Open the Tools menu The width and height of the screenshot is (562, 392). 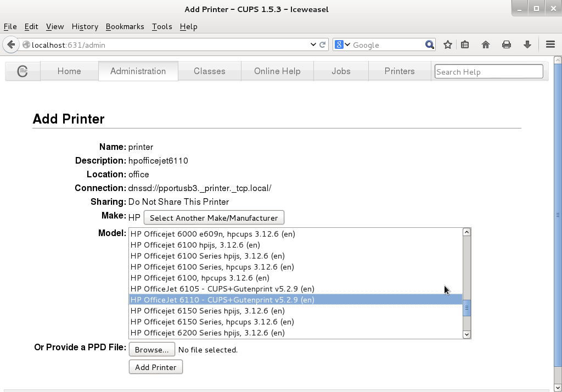pos(162,26)
